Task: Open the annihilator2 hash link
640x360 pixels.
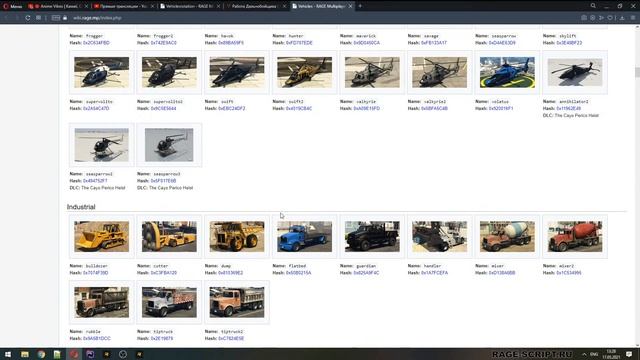Action: 569,109
